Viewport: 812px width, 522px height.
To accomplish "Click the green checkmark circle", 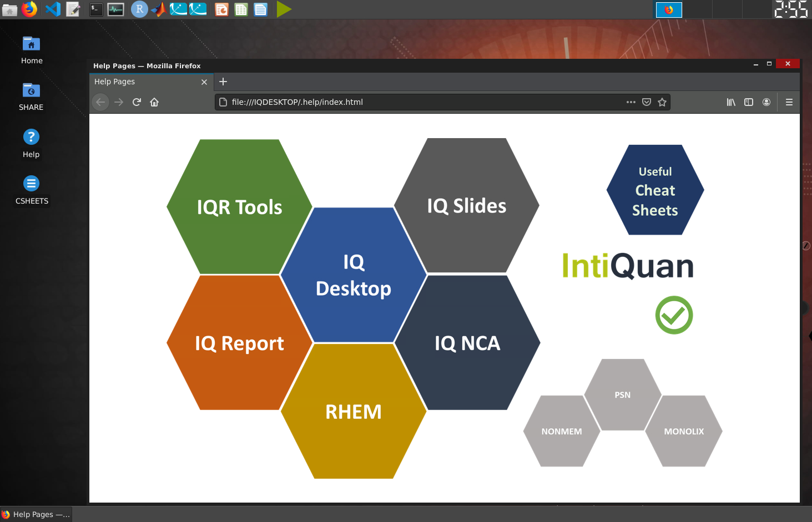I will tap(674, 315).
